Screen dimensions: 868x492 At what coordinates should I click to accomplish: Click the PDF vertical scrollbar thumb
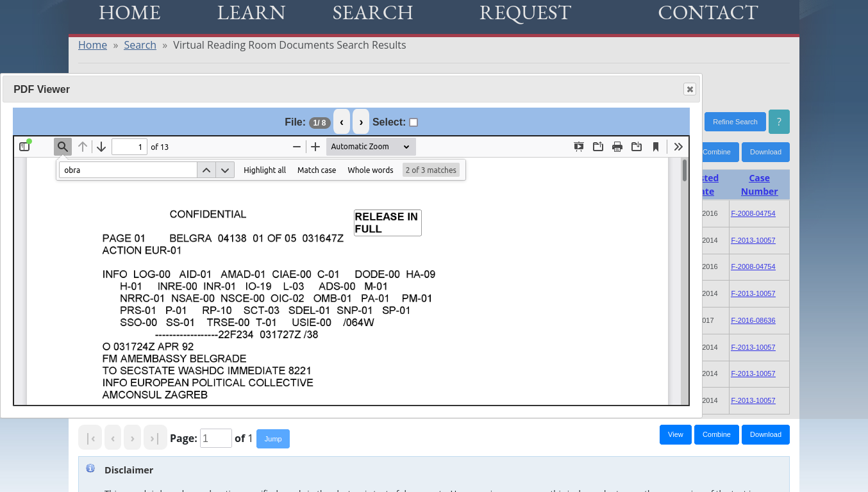(x=685, y=170)
